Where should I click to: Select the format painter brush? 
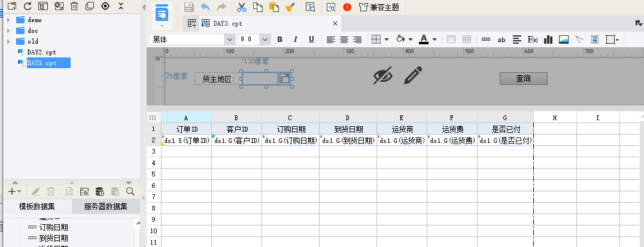[290, 7]
